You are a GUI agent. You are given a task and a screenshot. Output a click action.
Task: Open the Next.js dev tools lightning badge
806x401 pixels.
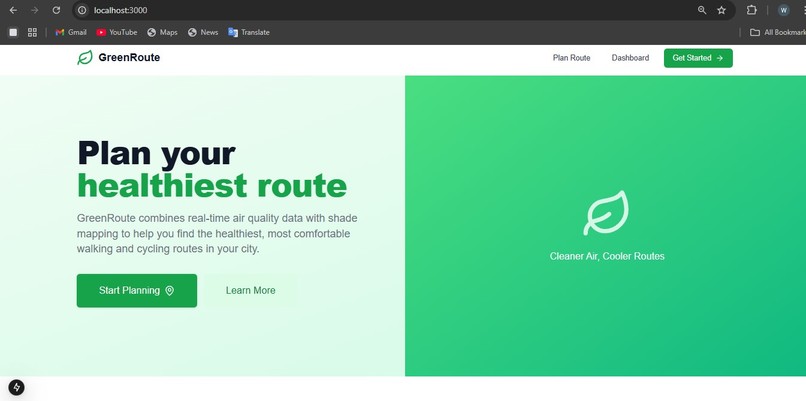[x=16, y=387]
